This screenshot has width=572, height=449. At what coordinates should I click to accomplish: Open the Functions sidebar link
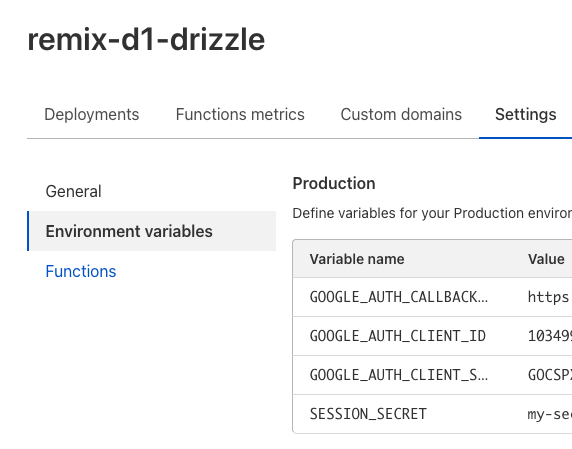click(x=81, y=271)
